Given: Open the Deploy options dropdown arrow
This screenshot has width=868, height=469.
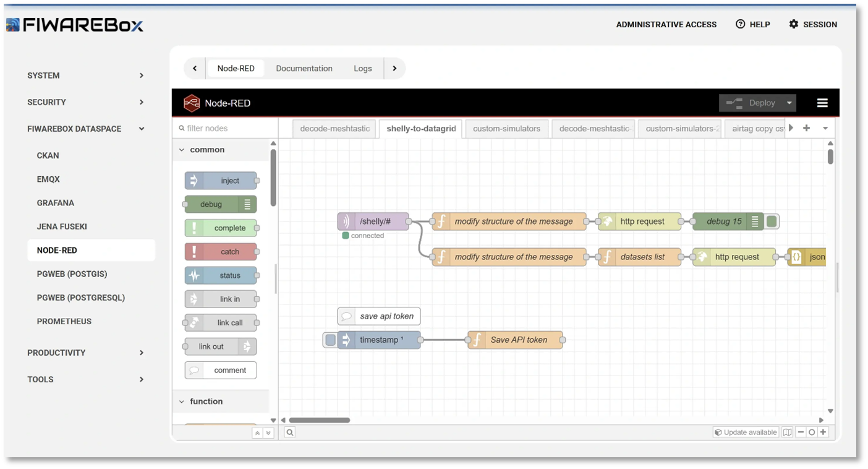Looking at the screenshot, I should (789, 103).
